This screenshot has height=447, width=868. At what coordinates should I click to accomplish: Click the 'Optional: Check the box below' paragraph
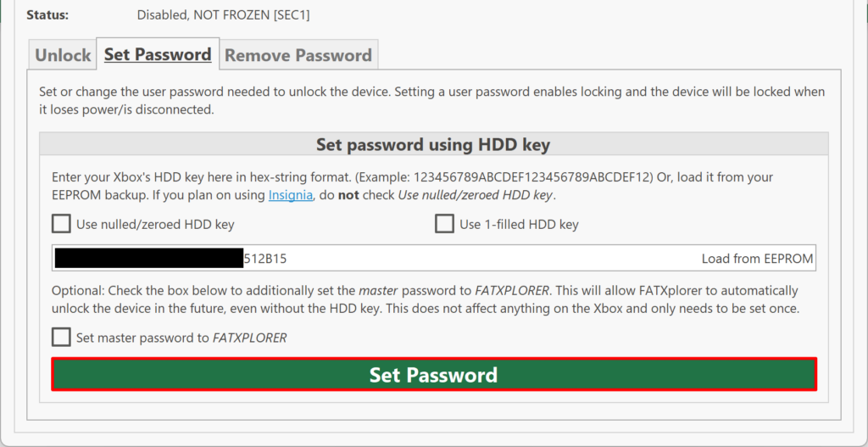coord(426,299)
